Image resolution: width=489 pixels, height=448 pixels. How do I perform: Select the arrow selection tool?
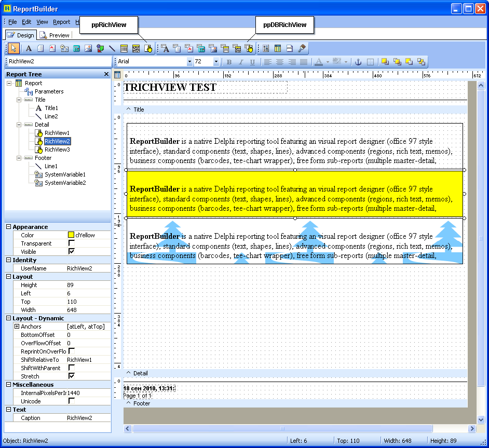pos(13,48)
